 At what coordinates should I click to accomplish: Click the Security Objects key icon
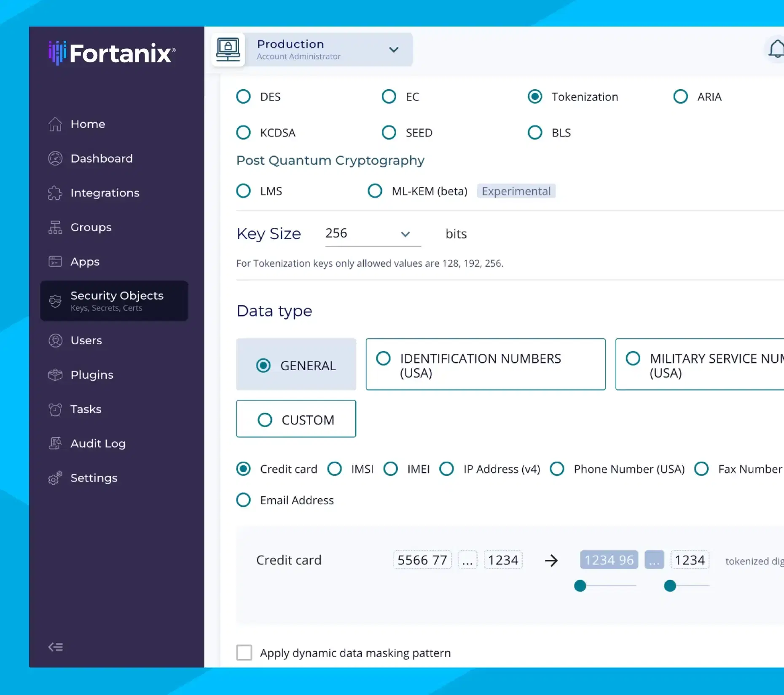point(55,301)
